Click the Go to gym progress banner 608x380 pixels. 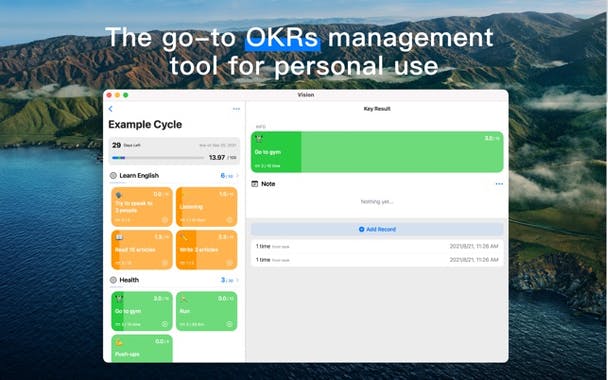(377, 152)
